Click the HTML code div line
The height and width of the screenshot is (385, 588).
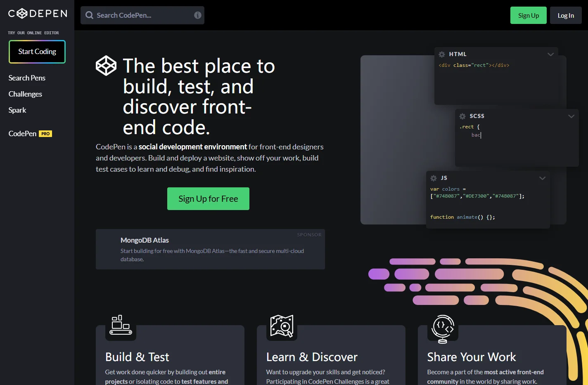pos(474,65)
